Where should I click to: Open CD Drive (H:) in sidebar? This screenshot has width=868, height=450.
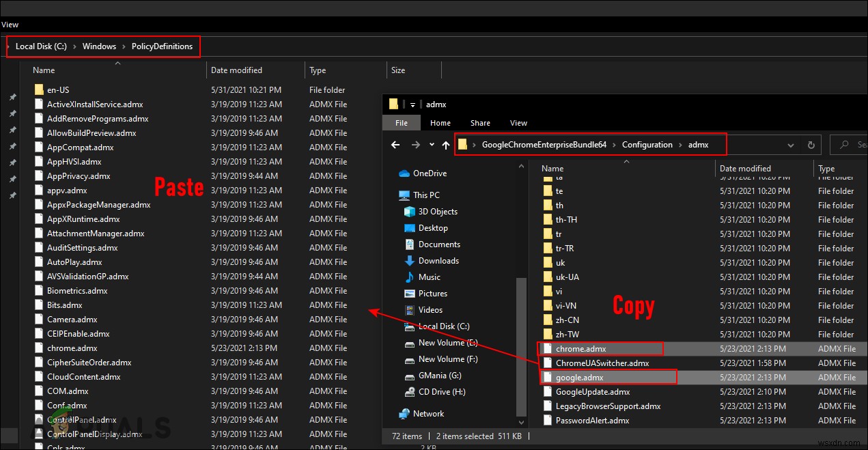coord(442,392)
